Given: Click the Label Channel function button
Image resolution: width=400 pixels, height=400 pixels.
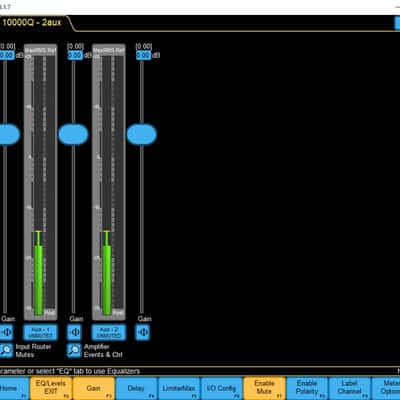Looking at the screenshot, I should tap(349, 388).
